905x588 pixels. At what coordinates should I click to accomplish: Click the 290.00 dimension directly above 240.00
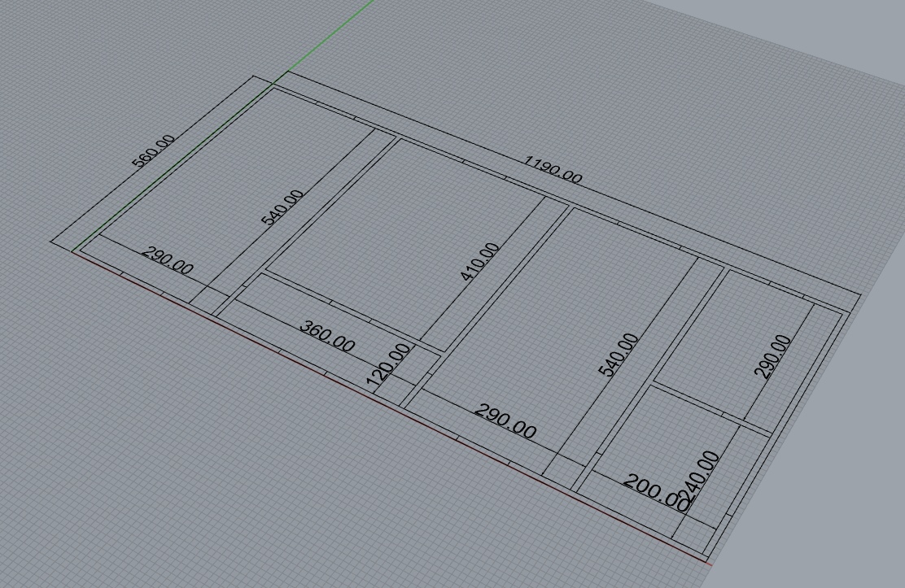click(773, 356)
